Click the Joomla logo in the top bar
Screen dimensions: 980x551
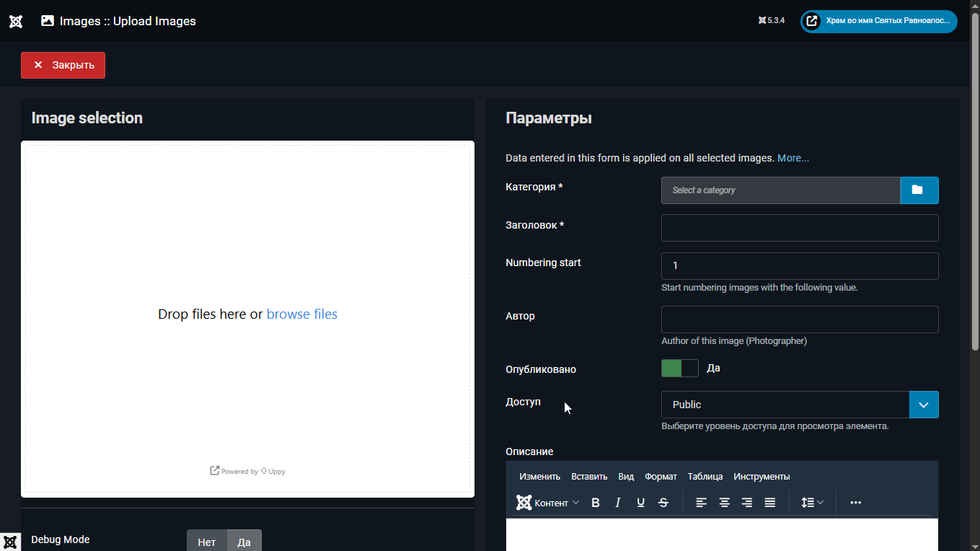tap(16, 21)
